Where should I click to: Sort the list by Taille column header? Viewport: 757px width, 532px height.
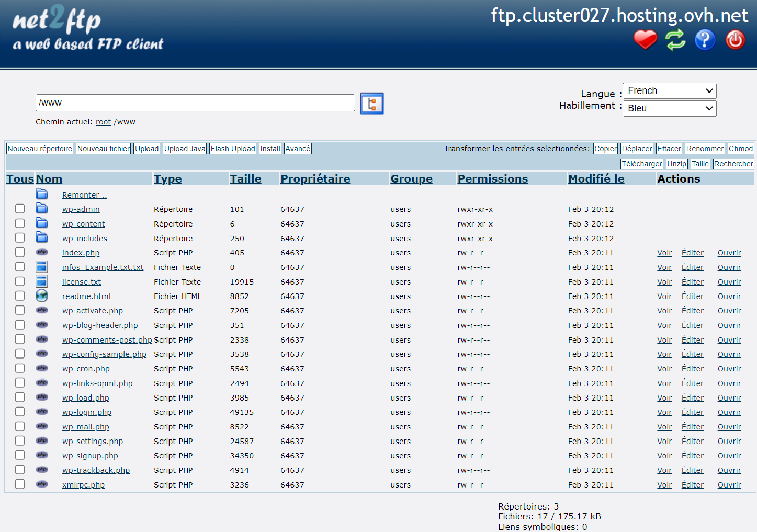[x=245, y=179]
